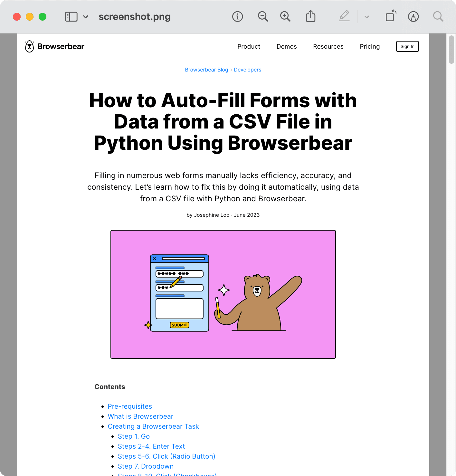456x476 pixels.
Task: Open the sidebar view toggle in Preview toolbar
Action: pos(71,17)
